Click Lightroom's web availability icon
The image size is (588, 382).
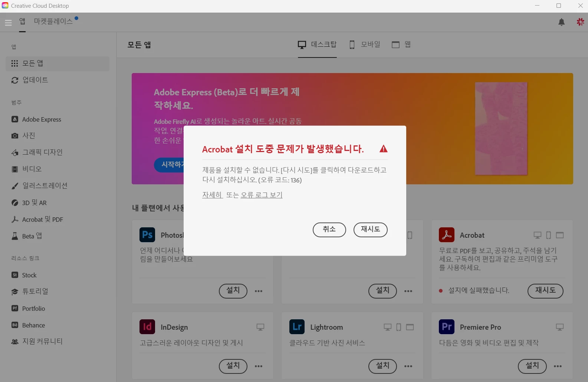coord(410,327)
